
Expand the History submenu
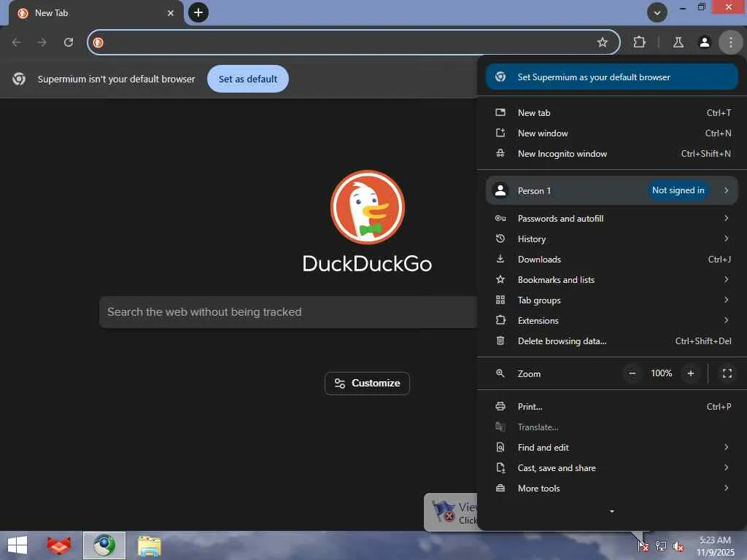click(612, 239)
